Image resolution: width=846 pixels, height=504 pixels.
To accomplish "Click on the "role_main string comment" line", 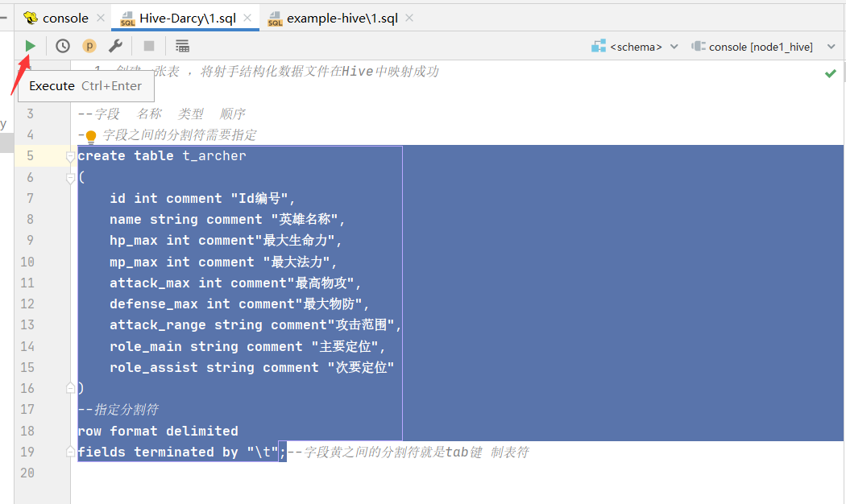I will [247, 346].
